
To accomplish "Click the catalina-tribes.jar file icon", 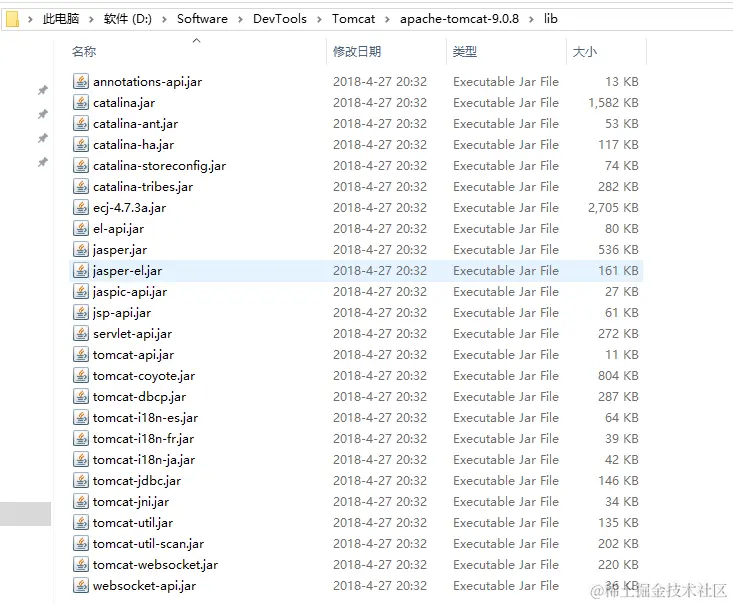I will 81,187.
